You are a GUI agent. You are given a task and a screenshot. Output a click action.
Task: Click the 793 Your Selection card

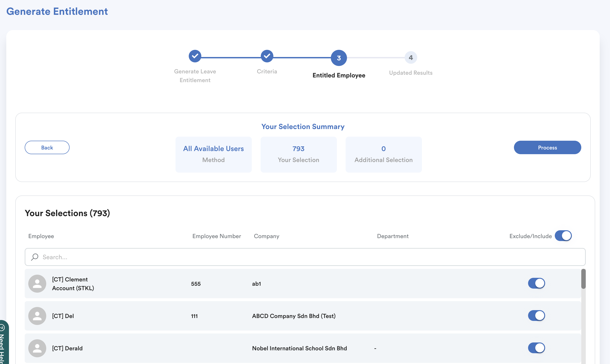click(298, 154)
